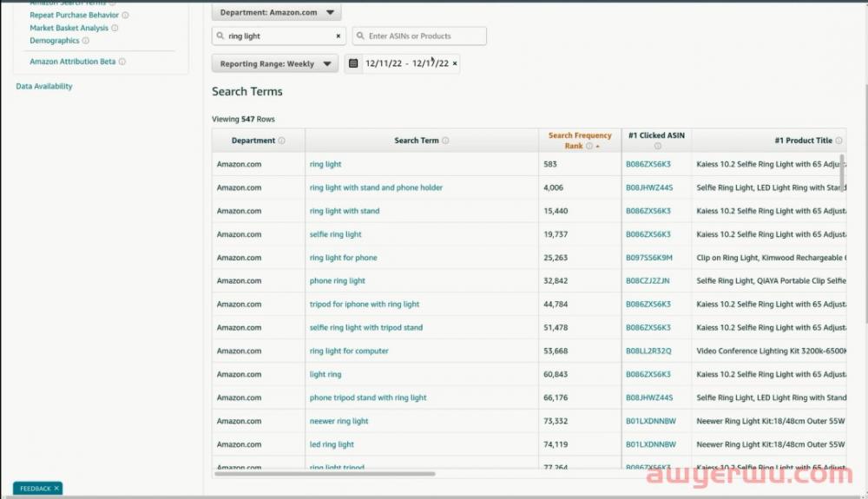Image resolution: width=868 pixels, height=499 pixels.
Task: Open ASIN B08CZJ2ZJN link
Action: coord(648,281)
